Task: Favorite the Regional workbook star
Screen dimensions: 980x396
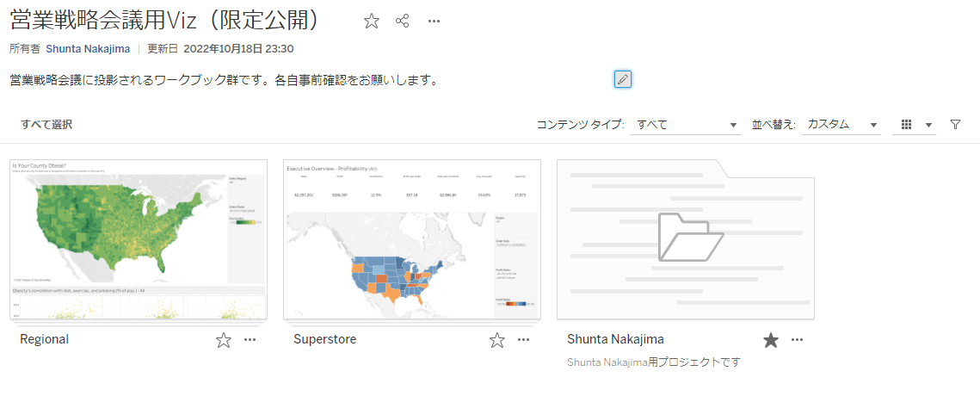Action: pyautogui.click(x=223, y=340)
